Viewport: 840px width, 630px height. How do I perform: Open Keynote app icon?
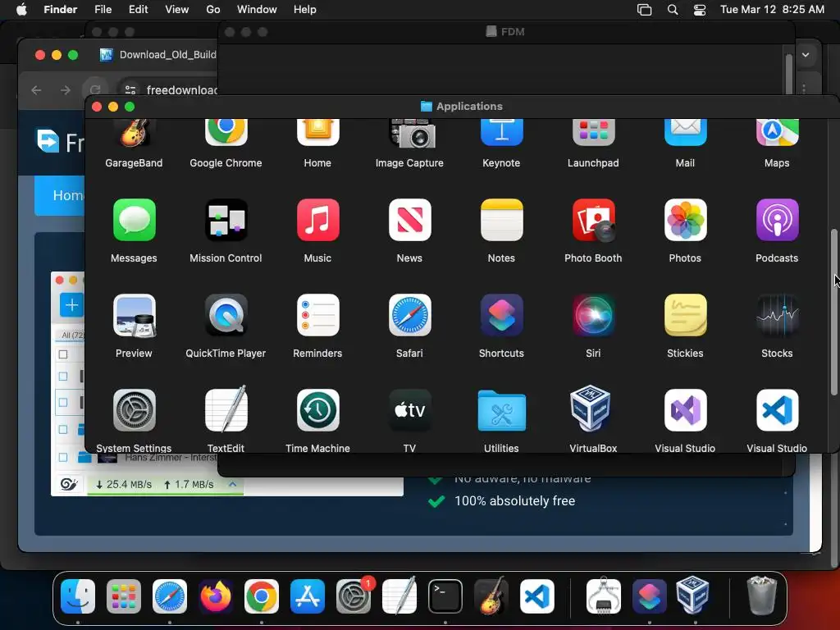pos(501,132)
